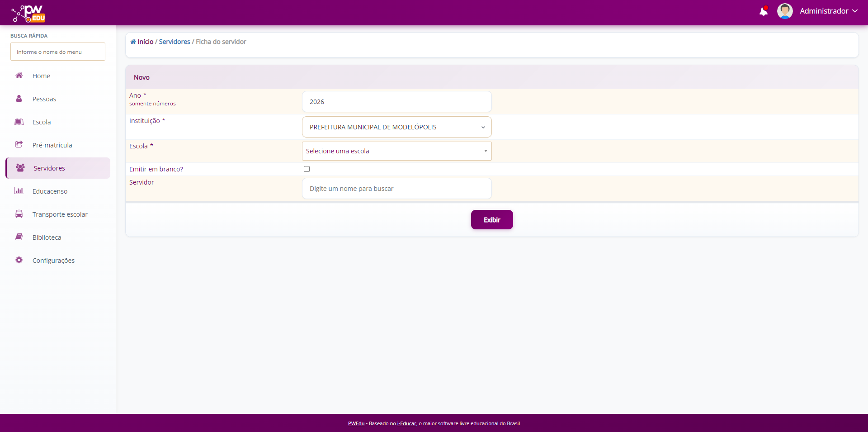The height and width of the screenshot is (432, 868).
Task: Click the Administrador user avatar
Action: pyautogui.click(x=784, y=11)
